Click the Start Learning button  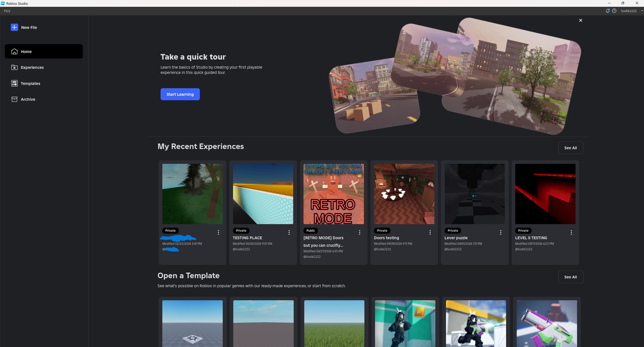click(x=180, y=94)
